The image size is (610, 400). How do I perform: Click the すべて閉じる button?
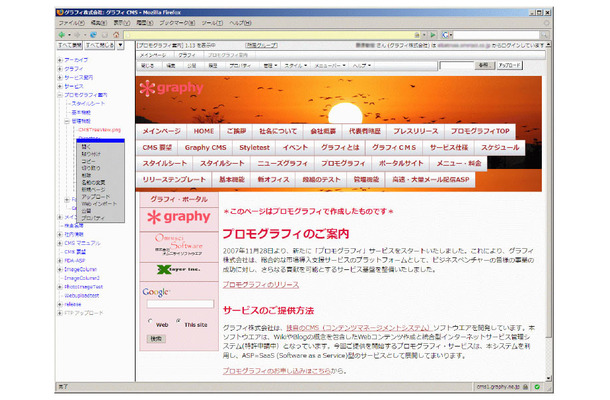(x=100, y=45)
